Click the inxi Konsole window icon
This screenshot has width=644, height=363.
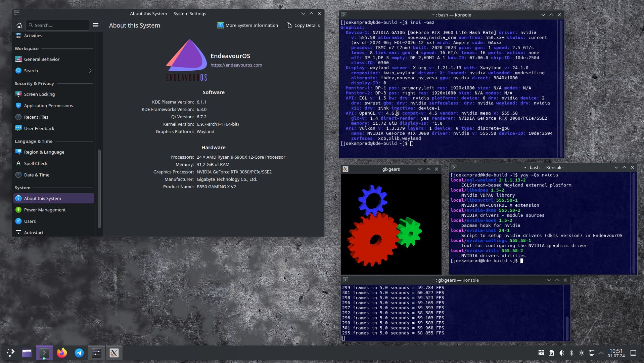click(x=343, y=15)
